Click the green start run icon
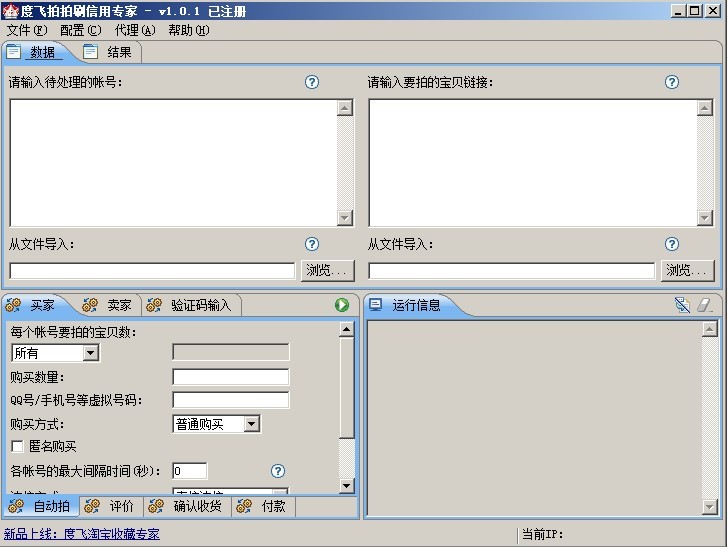The width and height of the screenshot is (728, 547). click(342, 305)
